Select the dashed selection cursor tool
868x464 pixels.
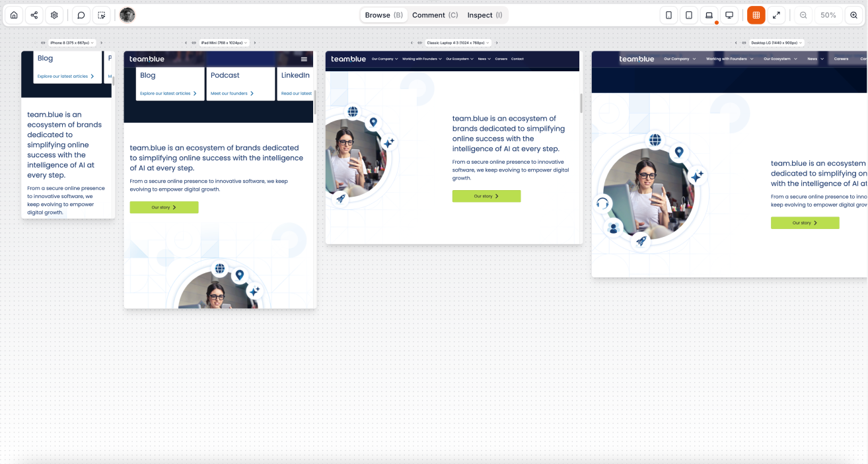point(101,15)
